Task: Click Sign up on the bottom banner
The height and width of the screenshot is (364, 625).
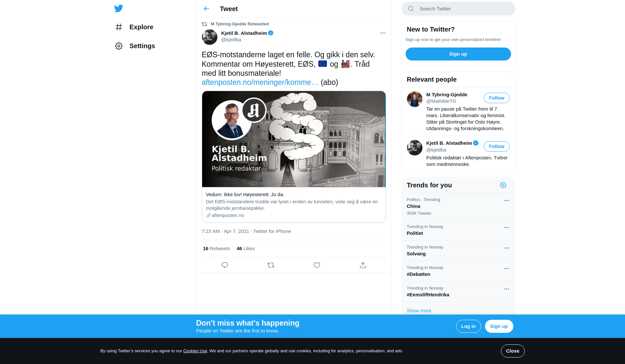Action: point(499,326)
